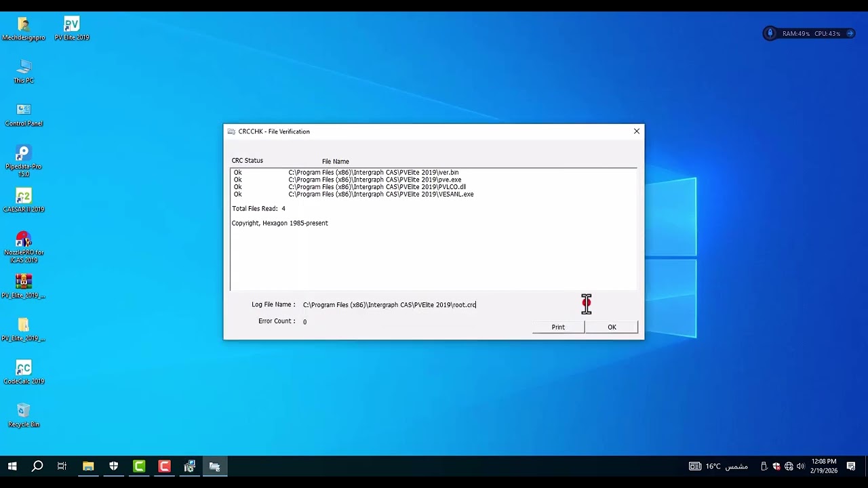Click the microphone icon in RAM/CPU widget
868x488 pixels.
click(770, 33)
